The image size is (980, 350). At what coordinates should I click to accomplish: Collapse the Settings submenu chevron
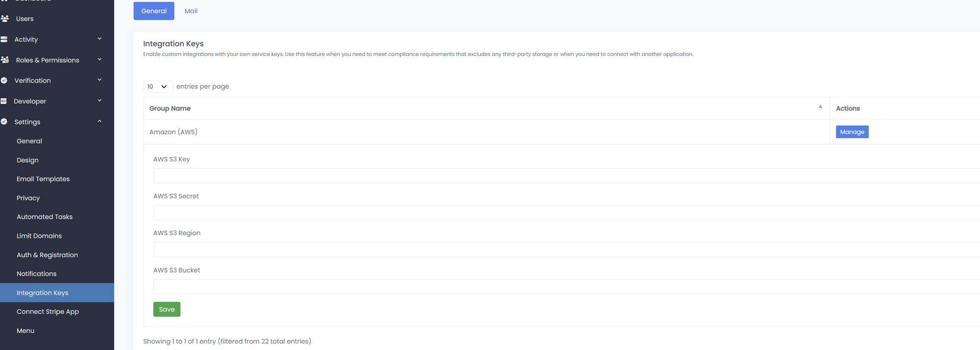coord(99,121)
